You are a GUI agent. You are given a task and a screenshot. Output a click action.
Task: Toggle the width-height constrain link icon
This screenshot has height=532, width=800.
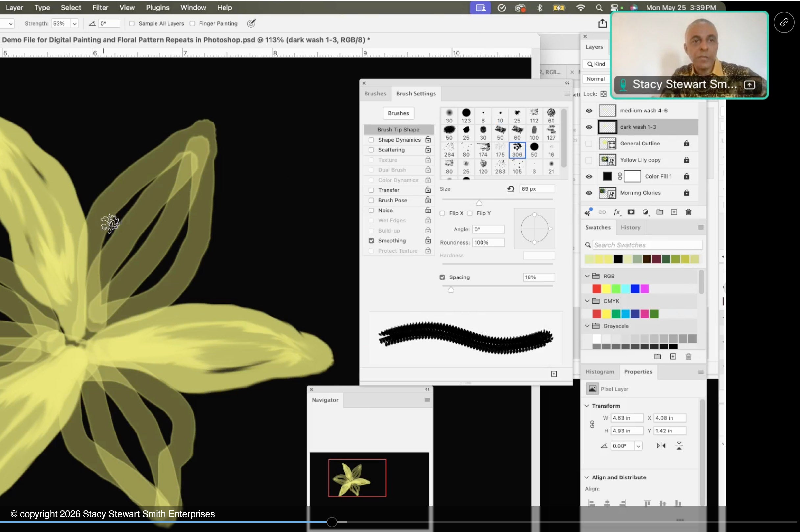click(592, 424)
